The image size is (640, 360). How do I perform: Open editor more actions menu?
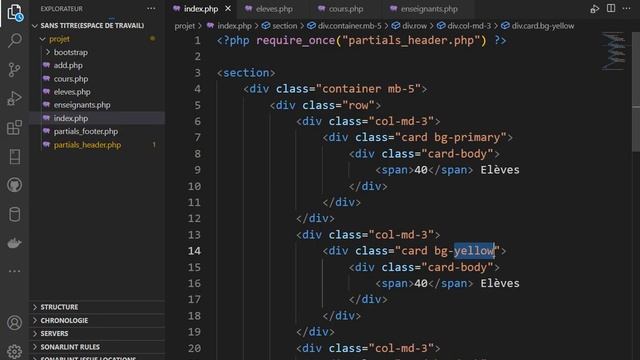pyautogui.click(x=627, y=8)
